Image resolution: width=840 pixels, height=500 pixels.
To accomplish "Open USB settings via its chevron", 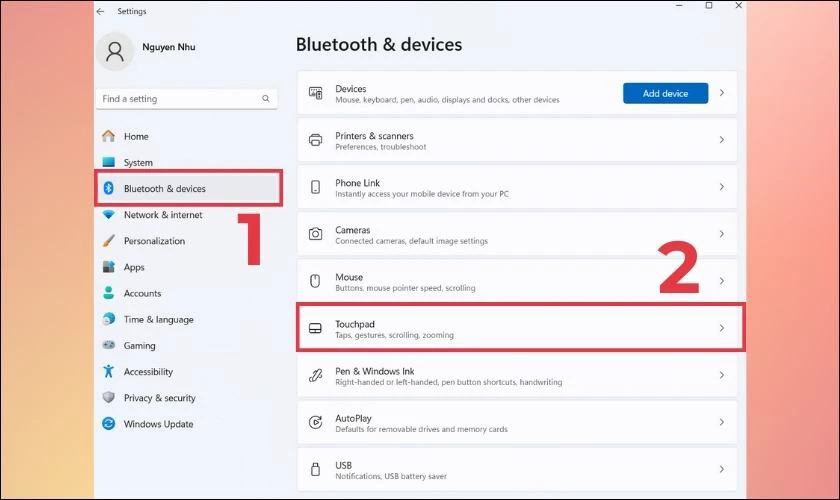I will (x=722, y=469).
